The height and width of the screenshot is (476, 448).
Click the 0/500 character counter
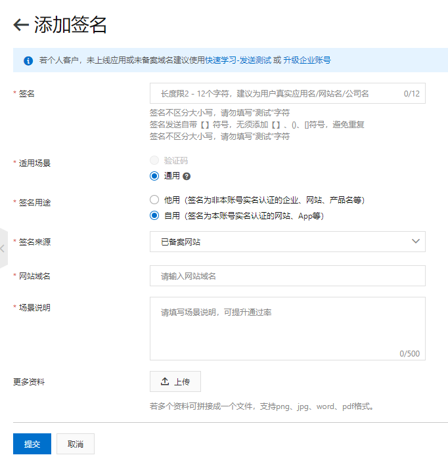tap(409, 354)
